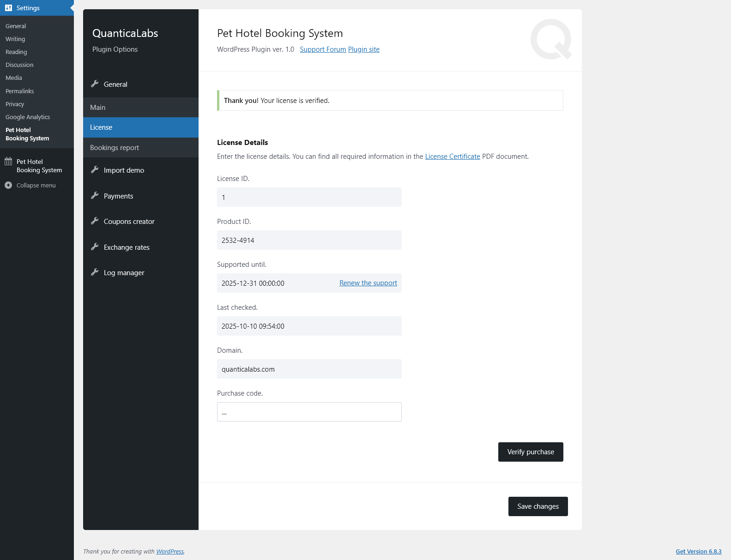
Task: Focus the Purchase code input field
Action: [x=309, y=412]
